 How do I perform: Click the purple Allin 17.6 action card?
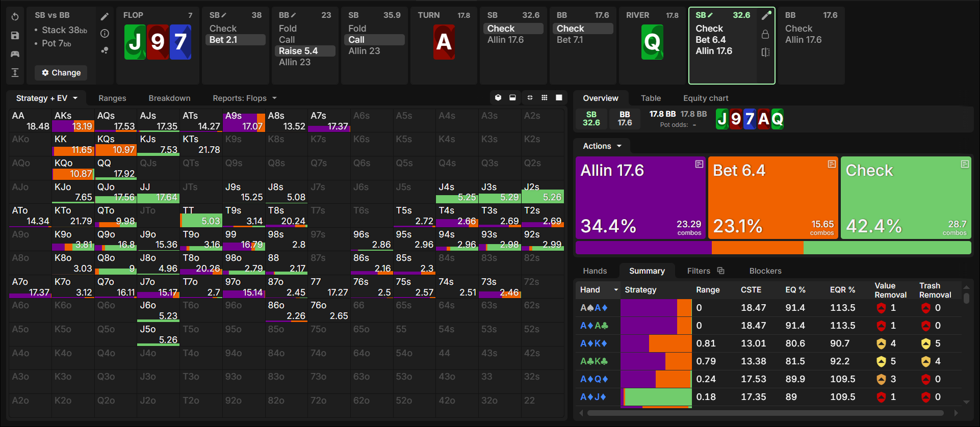[640, 198]
